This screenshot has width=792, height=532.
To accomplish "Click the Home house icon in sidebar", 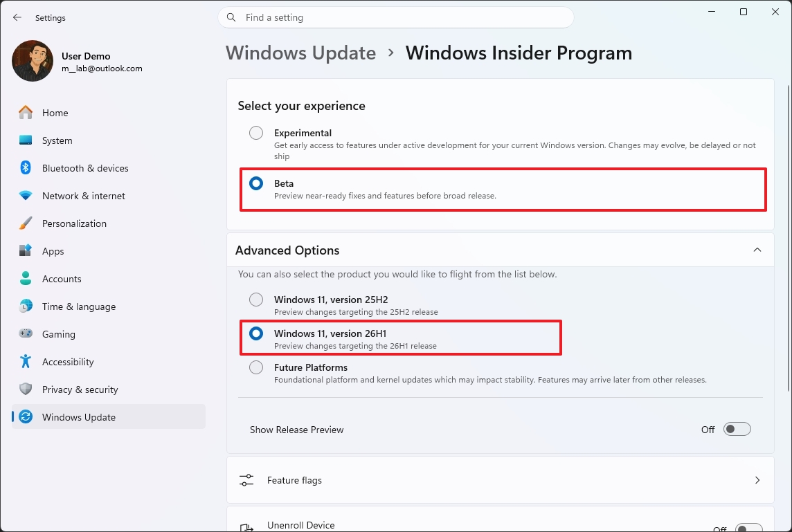I will pos(26,112).
